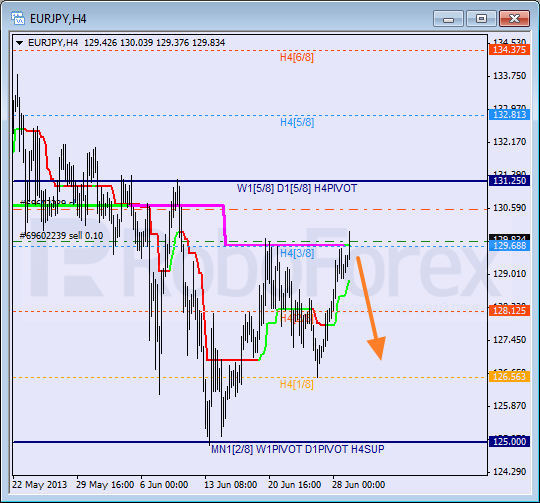
Task: Click the 22 May 2013 time label
Action: click(40, 485)
